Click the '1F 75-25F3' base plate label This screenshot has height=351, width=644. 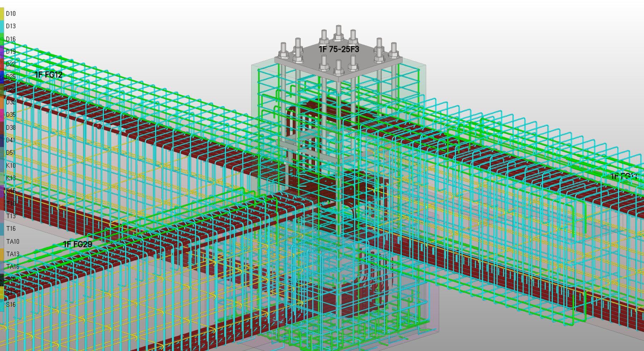click(x=339, y=49)
